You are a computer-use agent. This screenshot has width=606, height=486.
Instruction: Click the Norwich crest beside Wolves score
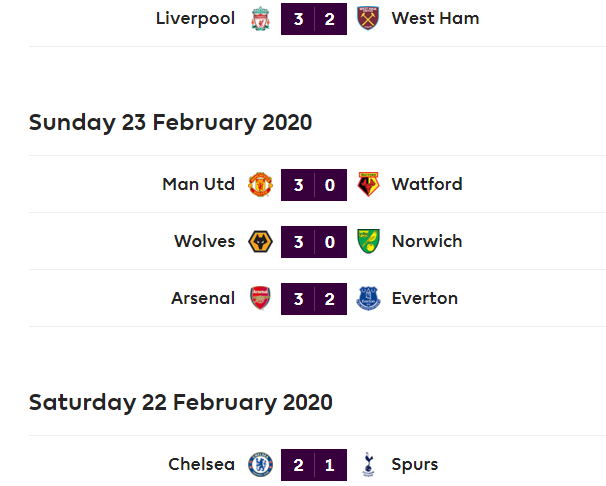[368, 242]
